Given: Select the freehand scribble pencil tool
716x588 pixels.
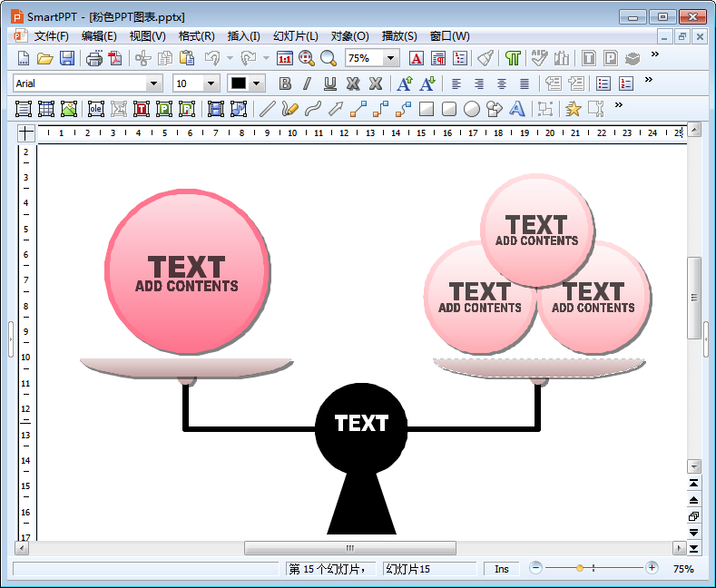Looking at the screenshot, I should (290, 109).
